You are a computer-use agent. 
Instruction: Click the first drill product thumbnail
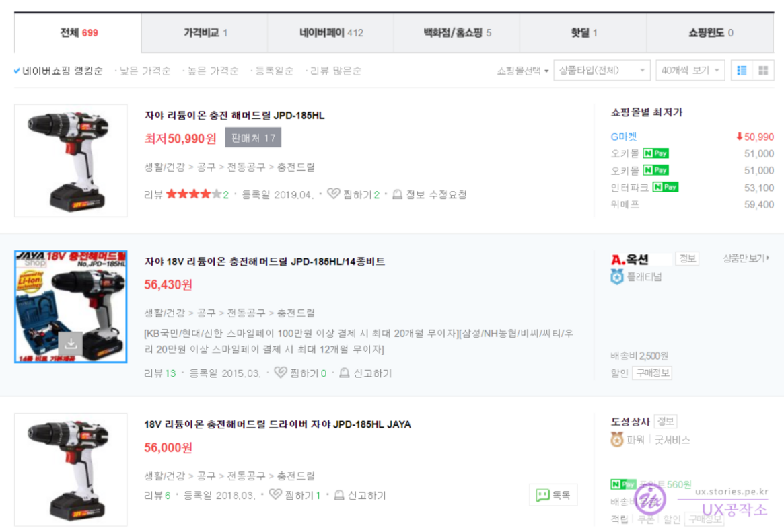tap(71, 160)
